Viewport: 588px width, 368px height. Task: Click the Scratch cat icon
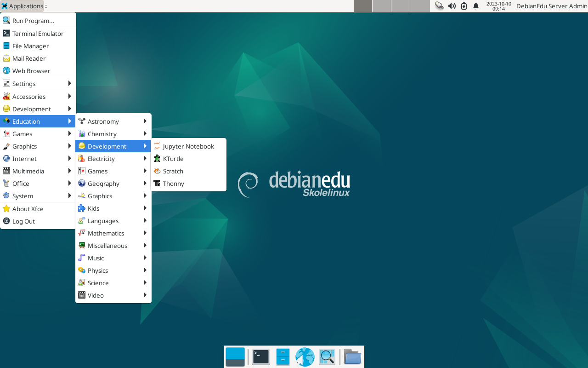click(x=157, y=171)
